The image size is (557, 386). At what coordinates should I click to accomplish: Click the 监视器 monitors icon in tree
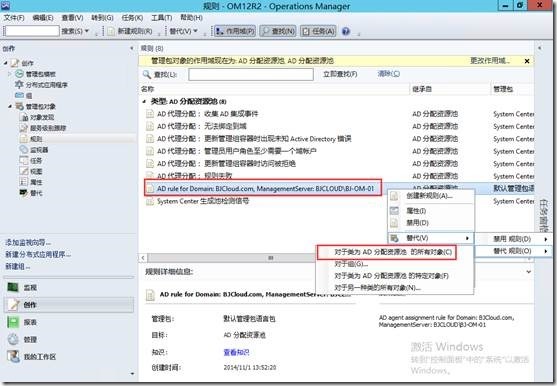click(24, 149)
